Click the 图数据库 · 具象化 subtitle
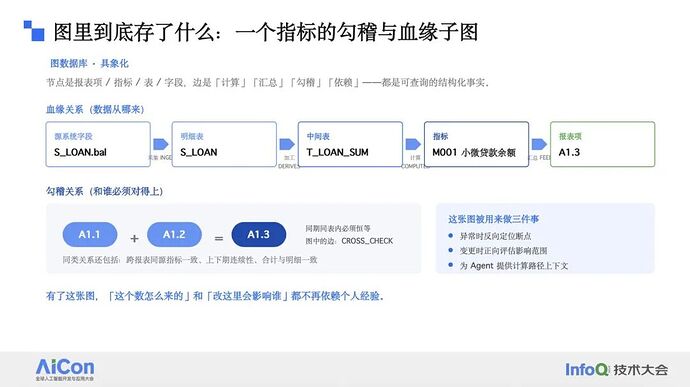Screen dimensions: 690x387 (x=89, y=63)
